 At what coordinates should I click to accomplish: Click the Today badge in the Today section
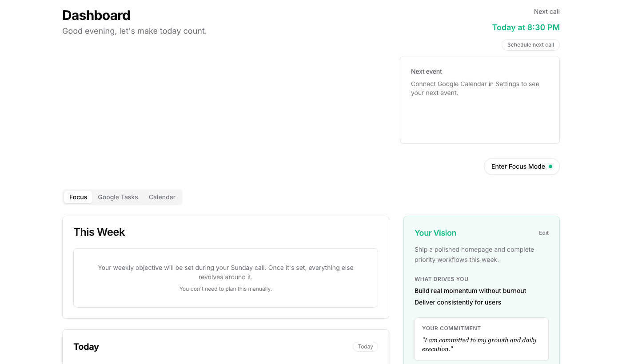(x=365, y=347)
